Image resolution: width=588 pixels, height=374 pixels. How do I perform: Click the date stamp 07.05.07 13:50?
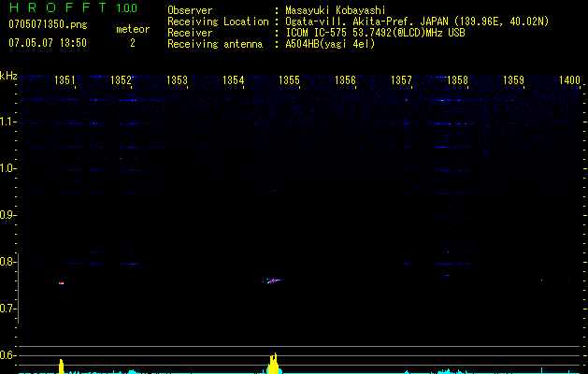click(48, 43)
